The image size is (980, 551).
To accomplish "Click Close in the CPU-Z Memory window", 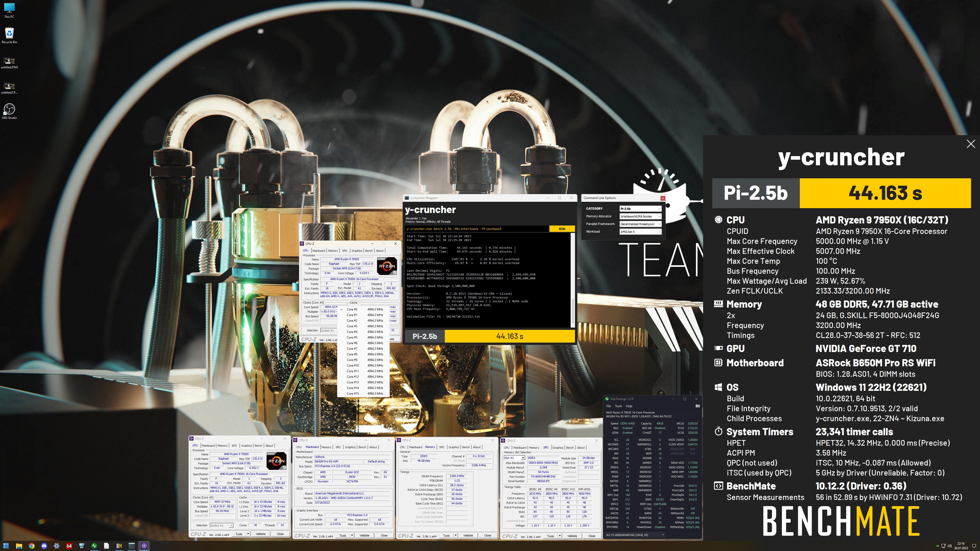I will (488, 535).
